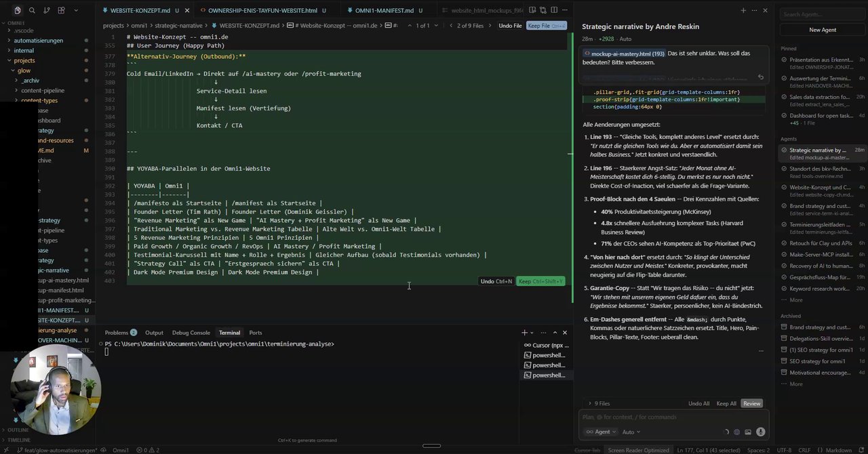Expand the activity bar chevron dropdown
This screenshot has height=454, width=868.
76,10
